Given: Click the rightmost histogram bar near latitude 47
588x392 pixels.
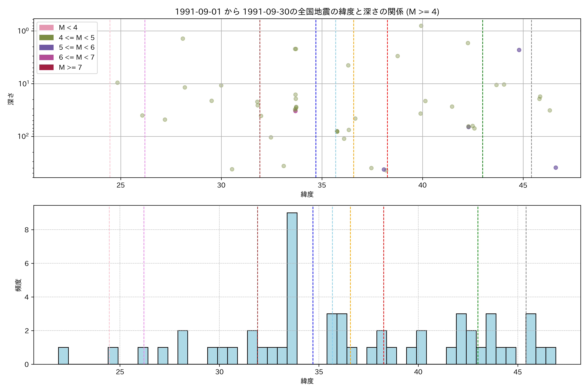Looking at the screenshot, I should (x=550, y=356).
